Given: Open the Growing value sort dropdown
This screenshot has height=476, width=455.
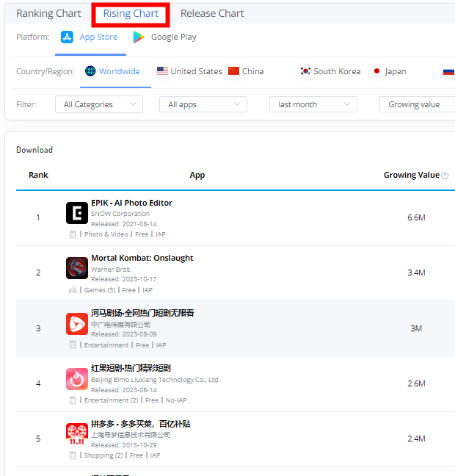Looking at the screenshot, I should click(418, 104).
